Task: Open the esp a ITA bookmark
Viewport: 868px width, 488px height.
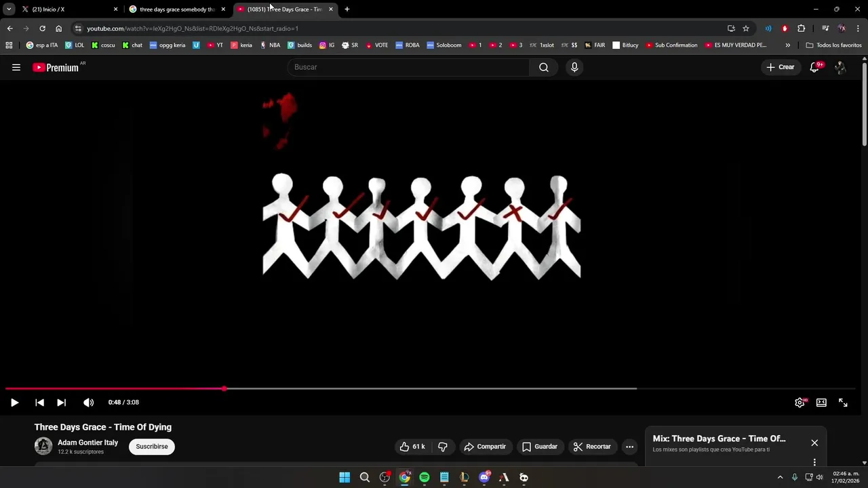Action: coord(42,45)
